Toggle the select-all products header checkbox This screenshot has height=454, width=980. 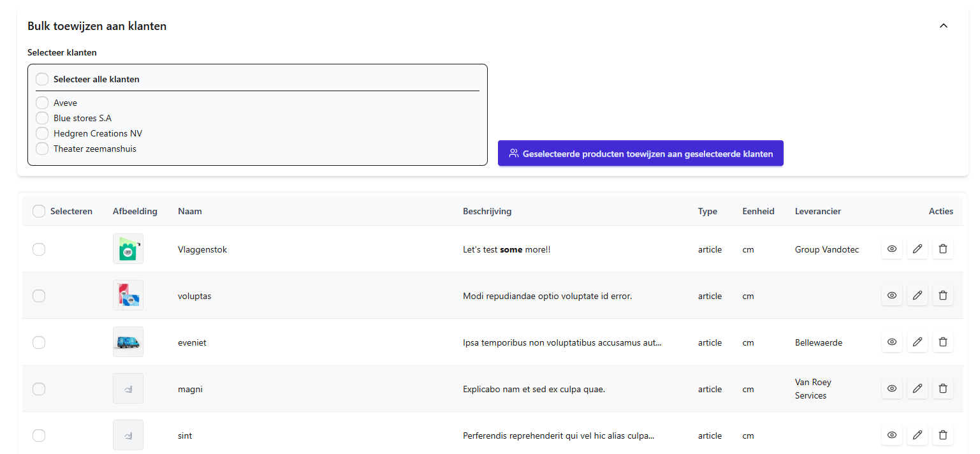39,211
